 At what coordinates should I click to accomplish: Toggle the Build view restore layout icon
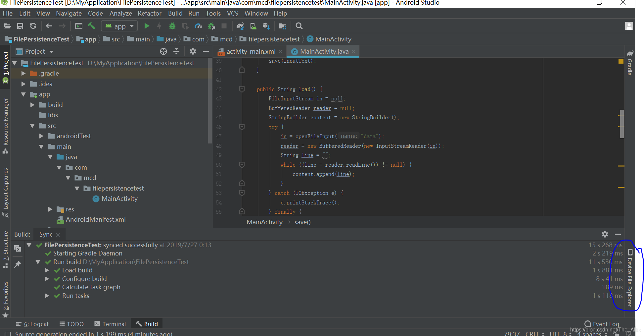(18, 248)
